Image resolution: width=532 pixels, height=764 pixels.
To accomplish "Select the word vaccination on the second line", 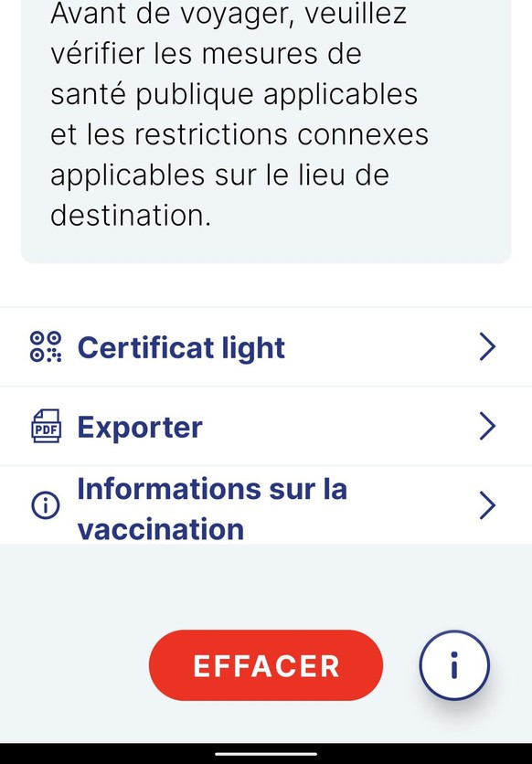I will pos(161,530).
